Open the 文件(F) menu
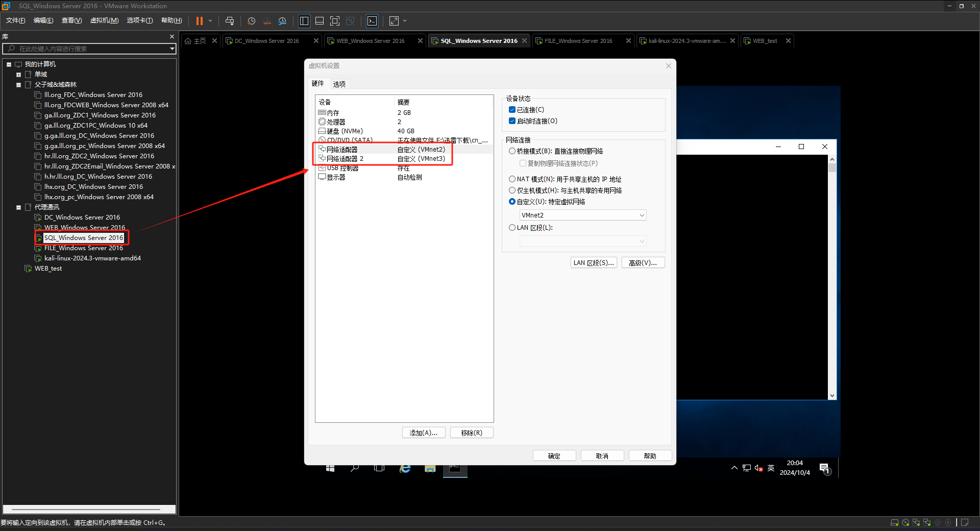This screenshot has height=531, width=980. (15, 20)
